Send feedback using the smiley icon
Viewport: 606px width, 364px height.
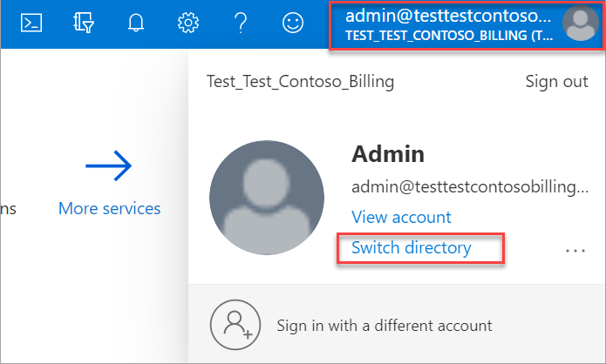click(294, 24)
